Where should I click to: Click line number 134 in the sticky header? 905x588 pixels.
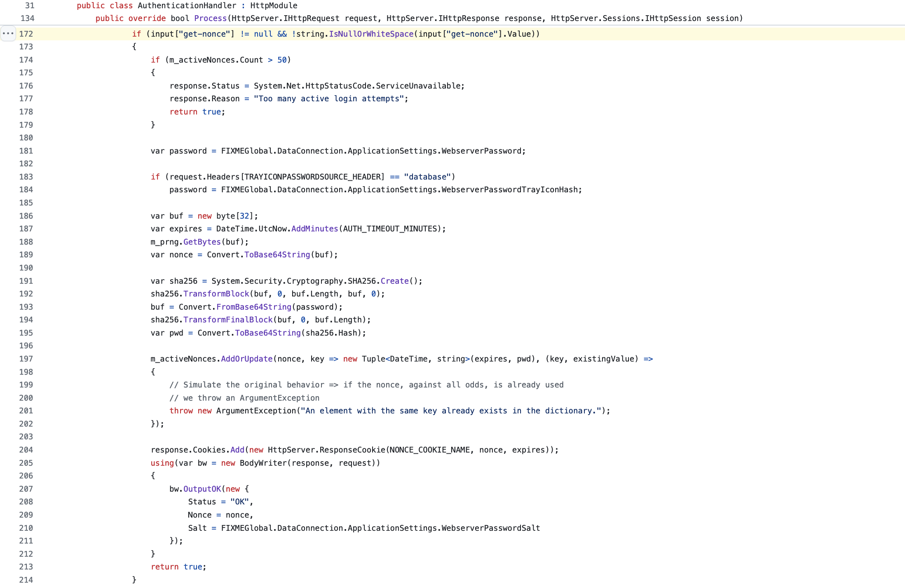coord(28,18)
